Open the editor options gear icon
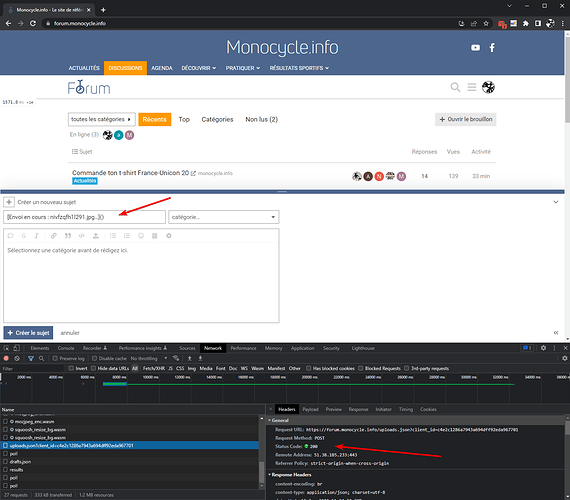The image size is (570, 500). (x=169, y=236)
